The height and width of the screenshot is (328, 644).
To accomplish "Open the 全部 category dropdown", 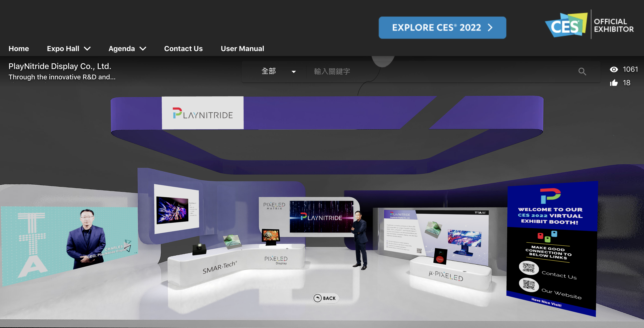I will coord(278,71).
